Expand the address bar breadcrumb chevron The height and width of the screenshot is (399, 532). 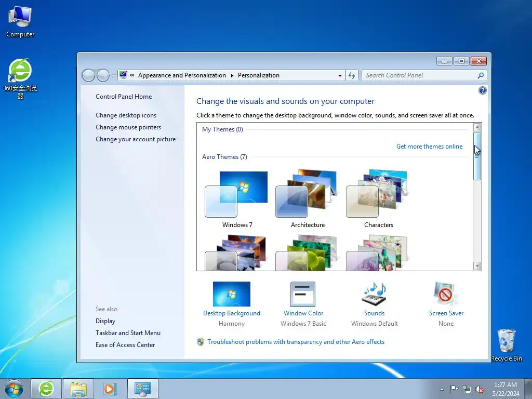pyautogui.click(x=132, y=75)
